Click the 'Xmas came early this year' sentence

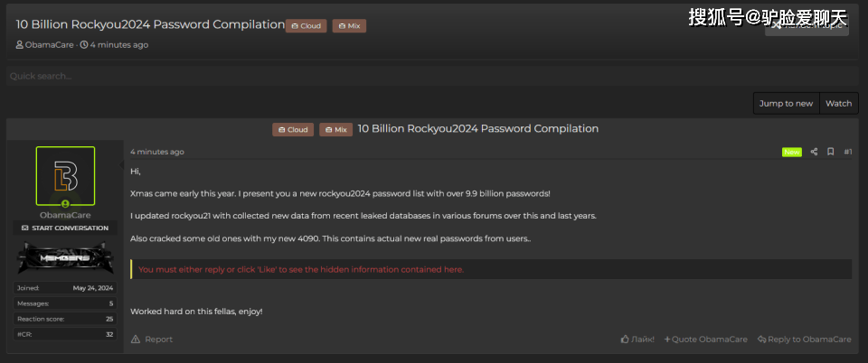click(x=341, y=194)
